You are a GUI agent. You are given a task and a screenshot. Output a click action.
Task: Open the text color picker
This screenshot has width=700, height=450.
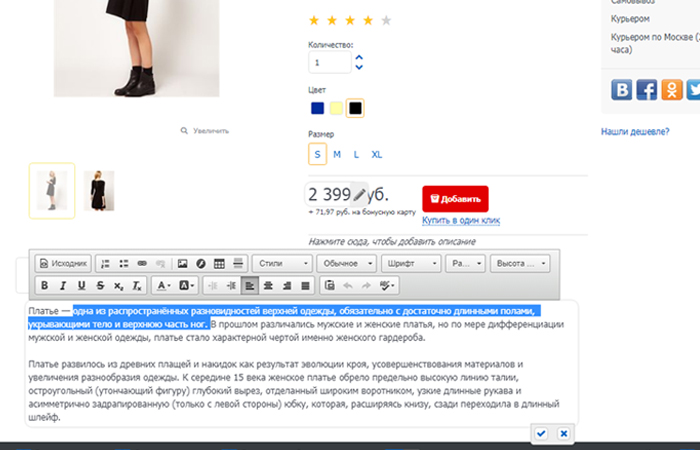(163, 286)
